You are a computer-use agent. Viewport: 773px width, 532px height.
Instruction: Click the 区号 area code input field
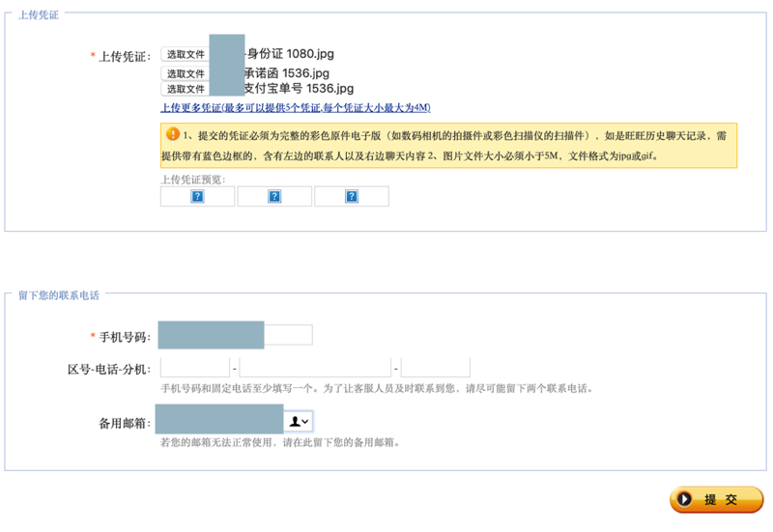tap(195, 368)
